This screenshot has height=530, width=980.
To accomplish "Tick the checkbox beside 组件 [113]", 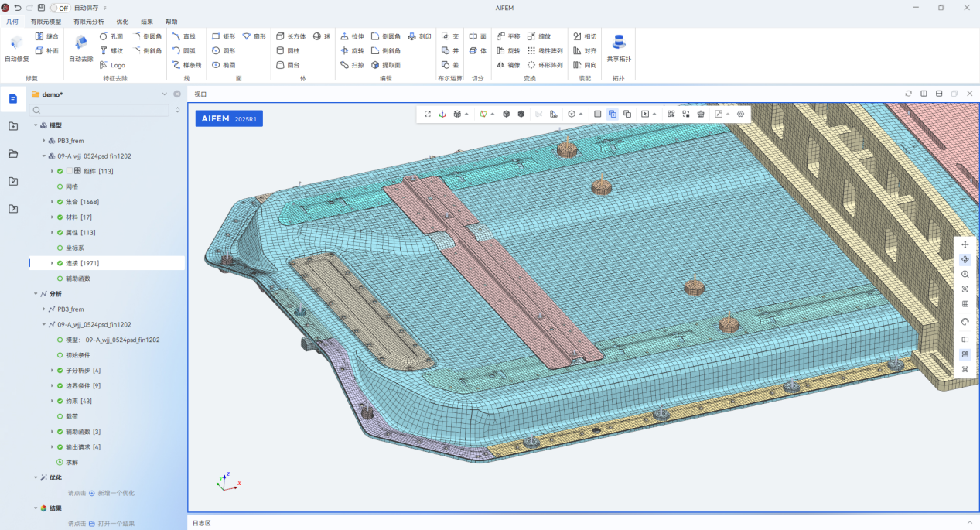I will [69, 171].
